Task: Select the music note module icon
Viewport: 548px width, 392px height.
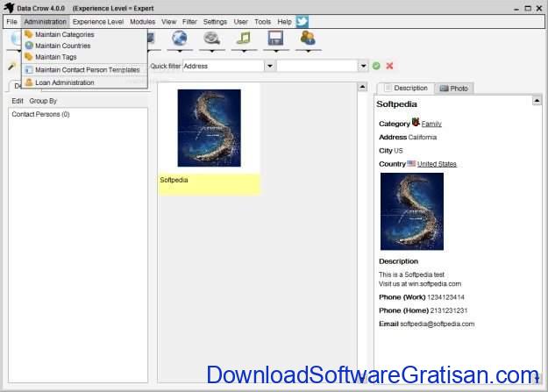Action: click(x=244, y=39)
